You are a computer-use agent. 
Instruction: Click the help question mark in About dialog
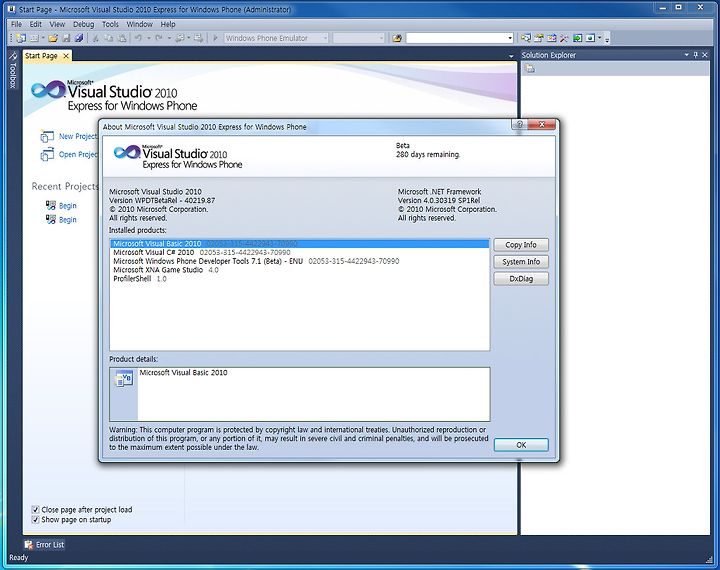pos(520,124)
